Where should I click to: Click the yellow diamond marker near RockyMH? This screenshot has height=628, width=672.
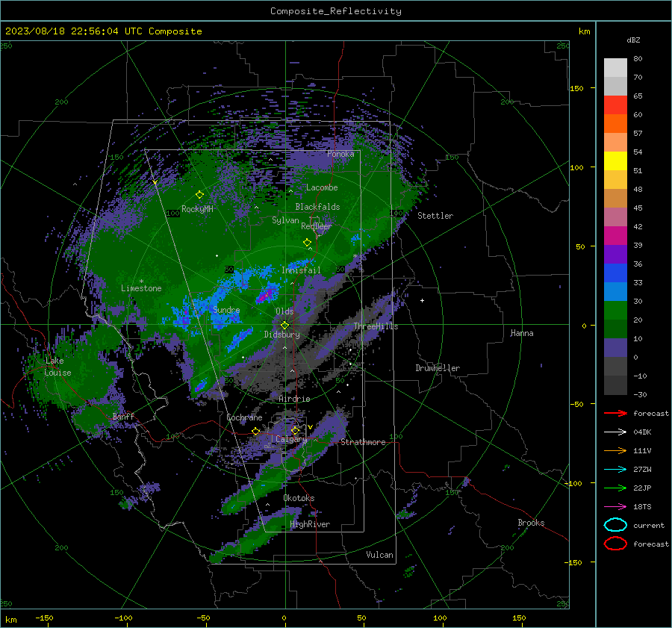199,195
